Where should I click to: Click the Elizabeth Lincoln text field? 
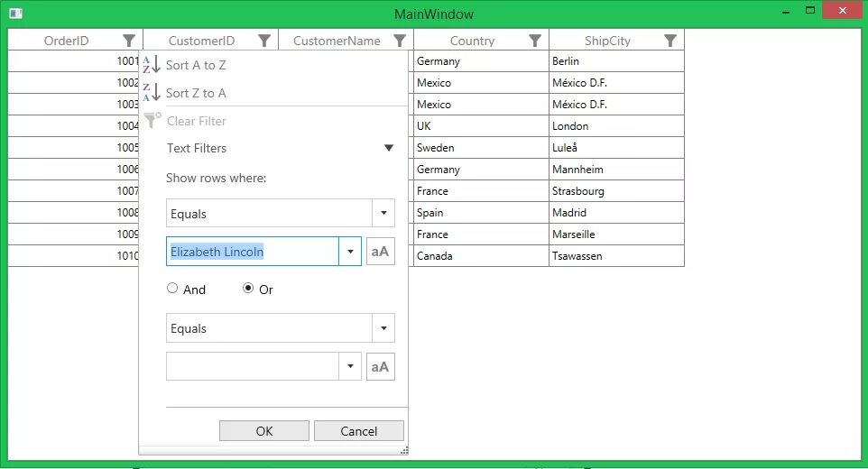(253, 252)
